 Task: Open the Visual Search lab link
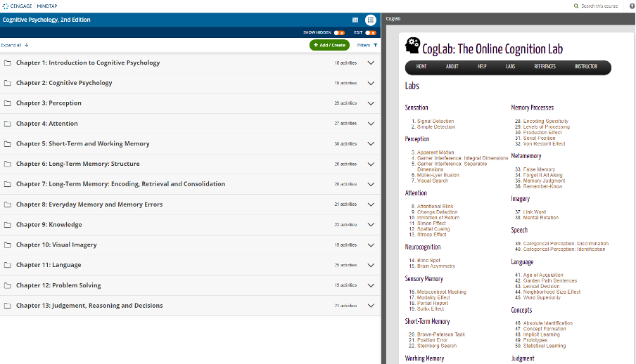pyautogui.click(x=433, y=181)
